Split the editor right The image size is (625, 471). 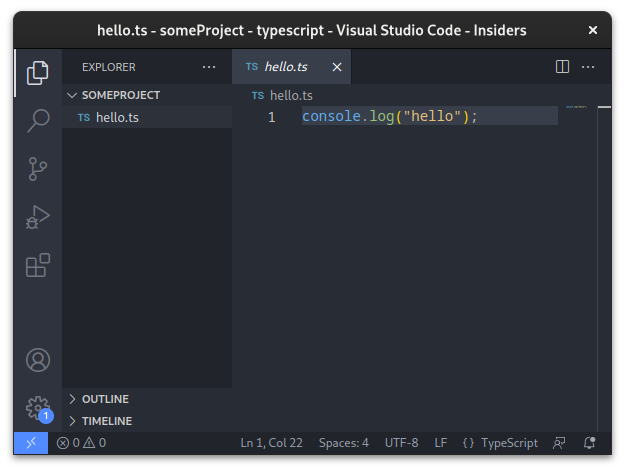pos(562,67)
